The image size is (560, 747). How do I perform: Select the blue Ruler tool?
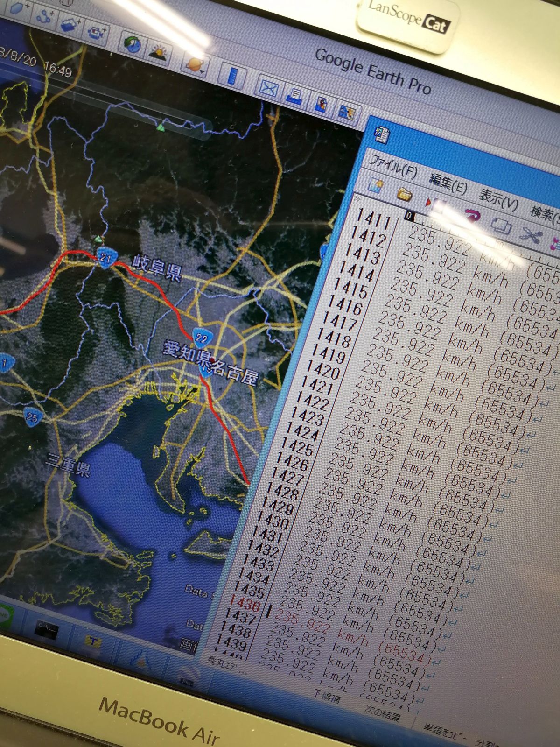click(232, 75)
